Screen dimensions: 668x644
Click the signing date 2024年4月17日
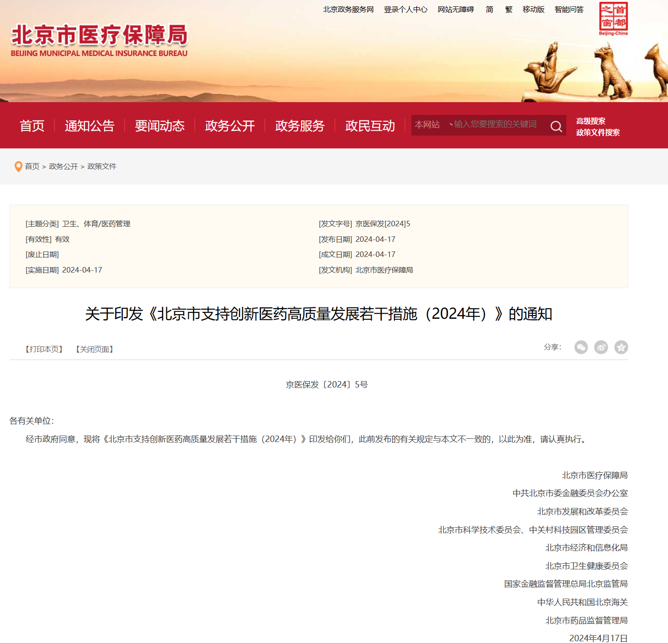coord(598,638)
